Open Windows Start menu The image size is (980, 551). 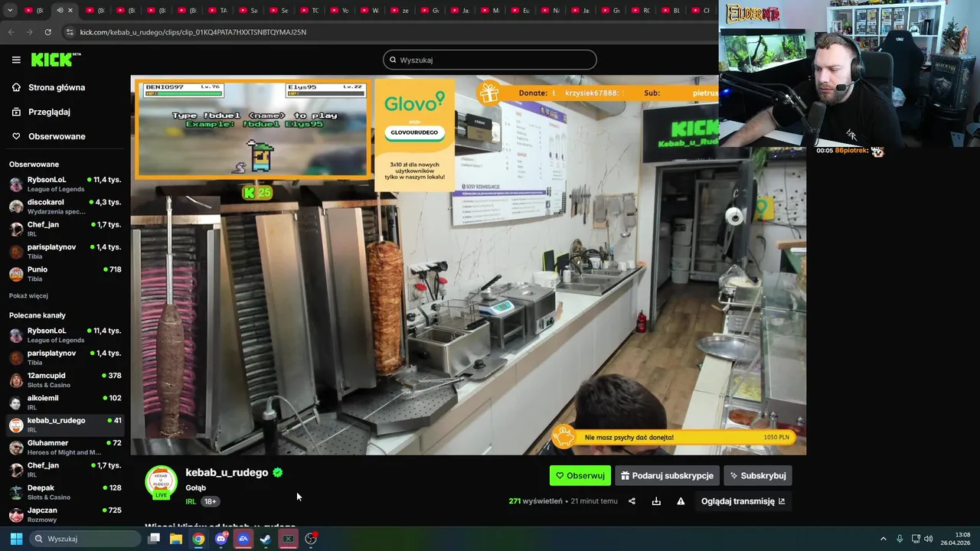(16, 539)
